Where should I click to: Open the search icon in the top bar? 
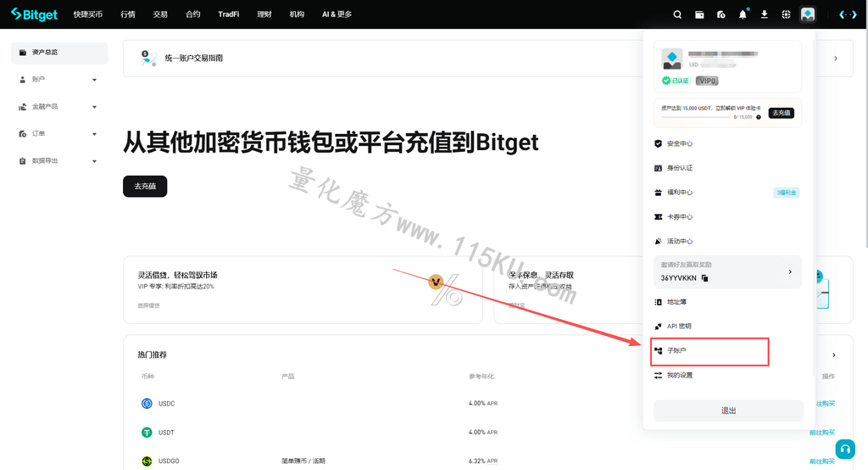[677, 14]
